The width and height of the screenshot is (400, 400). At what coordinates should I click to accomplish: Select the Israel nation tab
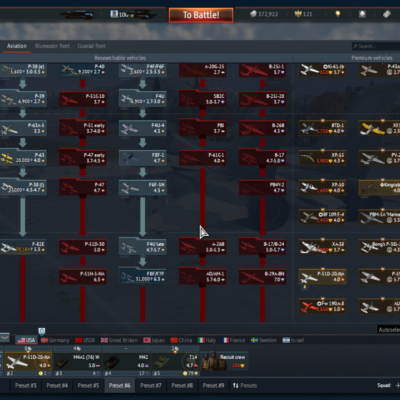pyautogui.click(x=293, y=340)
